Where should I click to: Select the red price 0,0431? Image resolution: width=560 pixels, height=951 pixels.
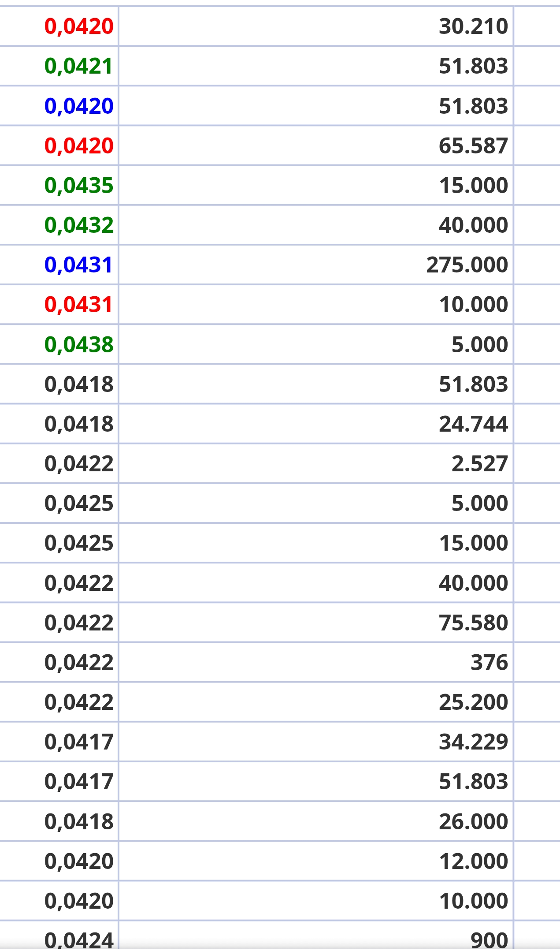(79, 305)
